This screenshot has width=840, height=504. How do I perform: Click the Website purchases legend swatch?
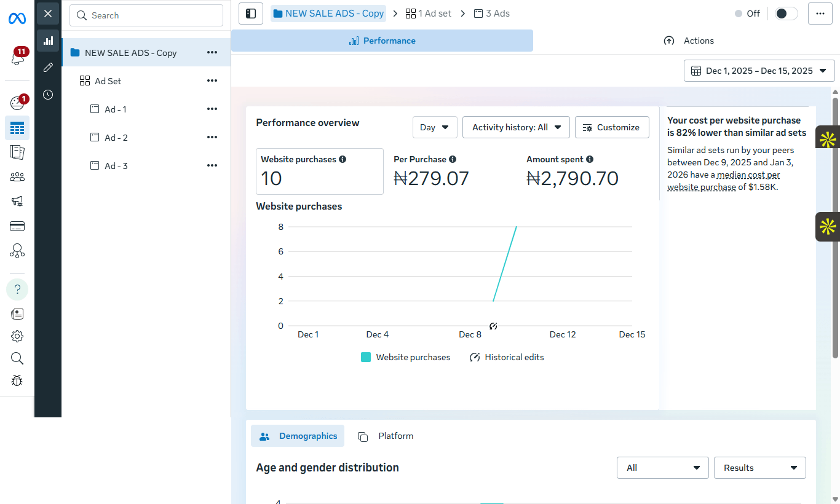point(366,357)
